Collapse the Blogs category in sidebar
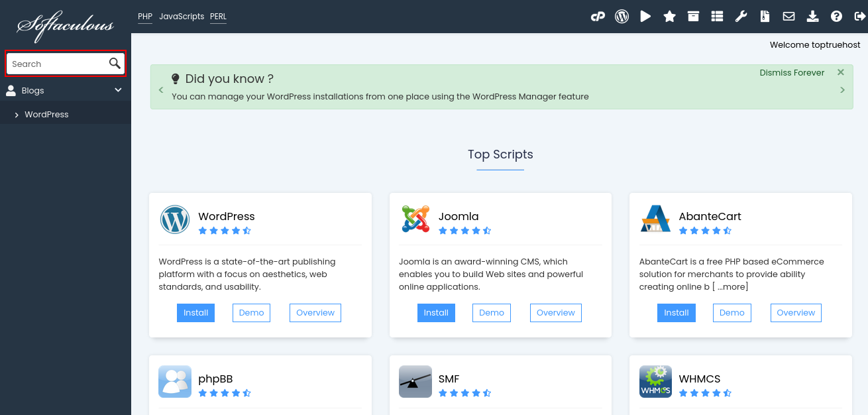Screen dimensions: 868x415 118,89
